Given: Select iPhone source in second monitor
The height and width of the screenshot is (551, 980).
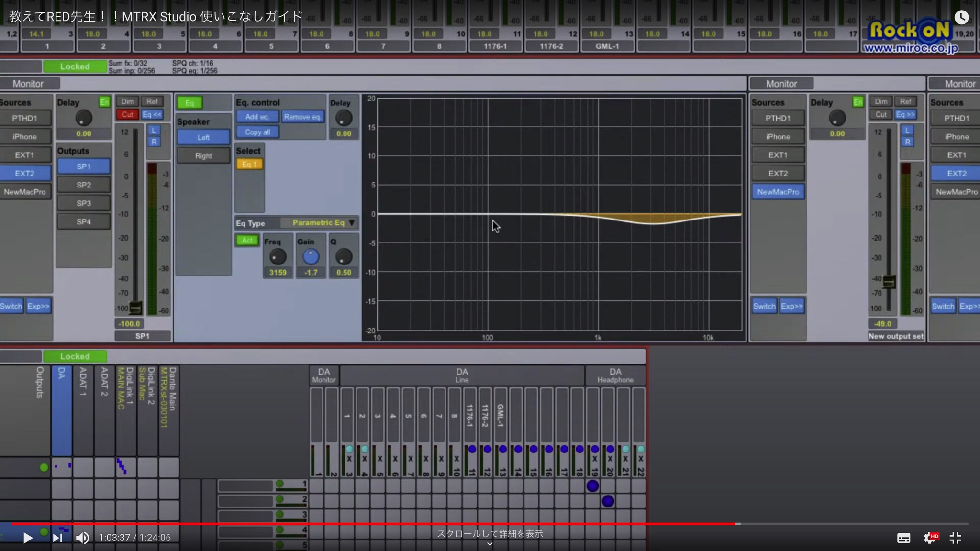Looking at the screenshot, I should coord(778,137).
